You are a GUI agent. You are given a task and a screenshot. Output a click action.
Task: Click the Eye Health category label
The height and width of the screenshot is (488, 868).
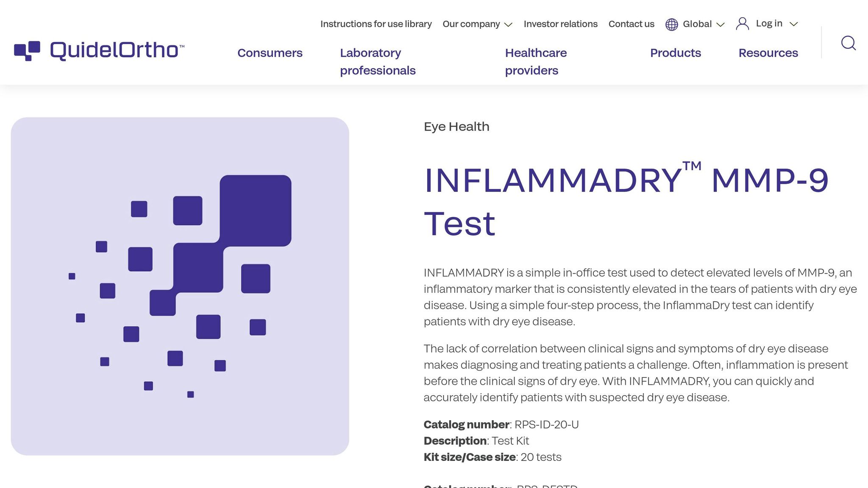pyautogui.click(x=456, y=126)
